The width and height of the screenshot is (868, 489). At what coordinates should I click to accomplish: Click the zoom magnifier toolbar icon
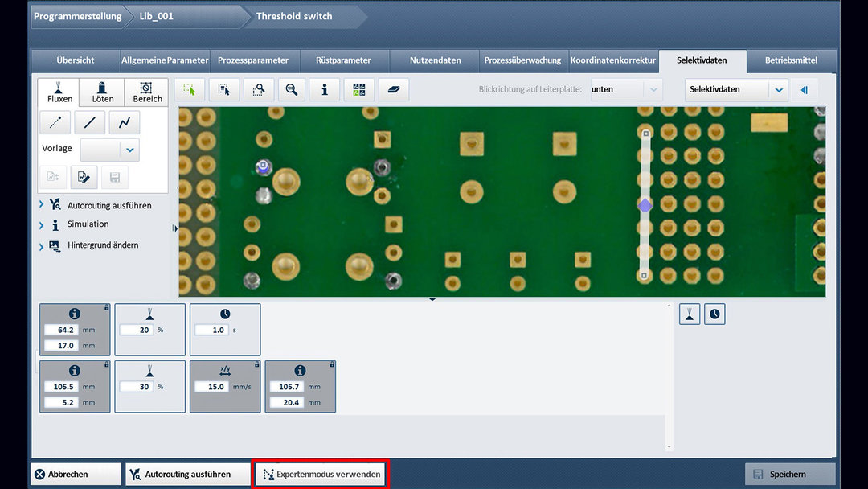pyautogui.click(x=291, y=89)
